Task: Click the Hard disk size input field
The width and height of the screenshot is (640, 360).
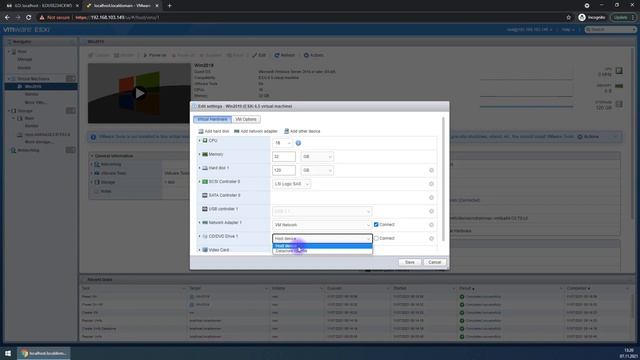Action: [x=284, y=170]
